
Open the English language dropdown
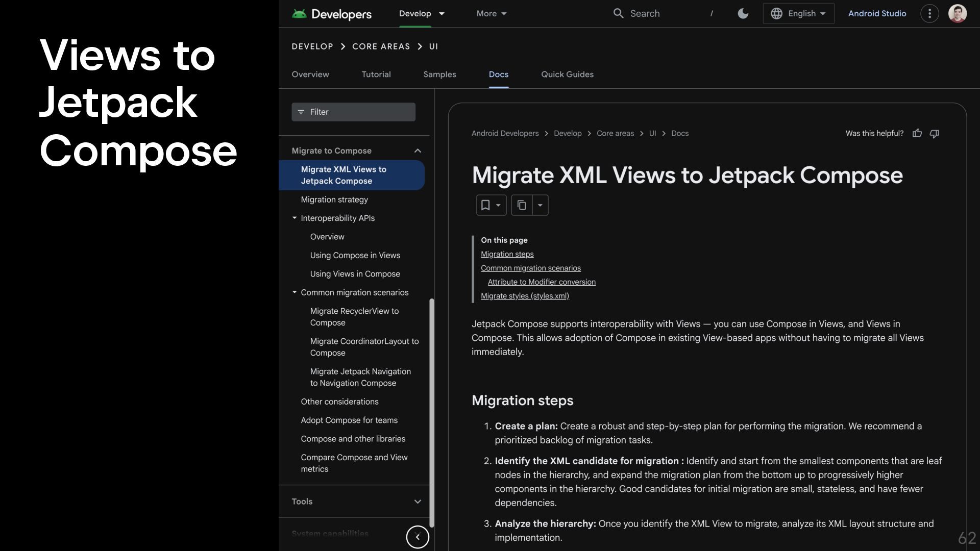799,14
